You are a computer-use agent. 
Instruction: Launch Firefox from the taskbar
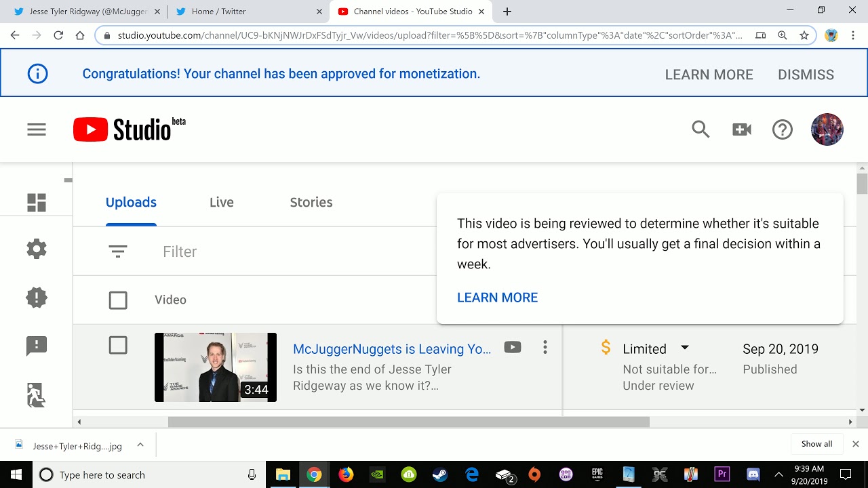[x=346, y=474]
